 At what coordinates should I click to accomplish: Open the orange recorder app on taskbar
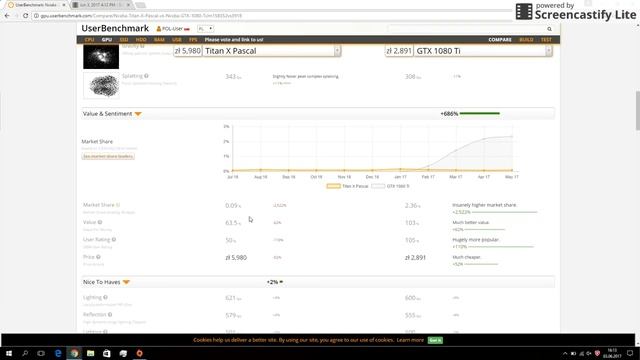(140, 353)
